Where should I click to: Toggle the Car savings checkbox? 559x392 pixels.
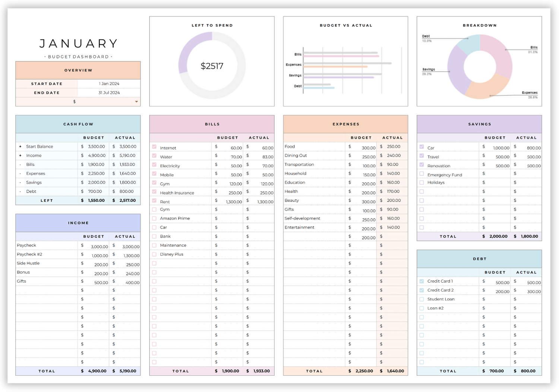421,147
